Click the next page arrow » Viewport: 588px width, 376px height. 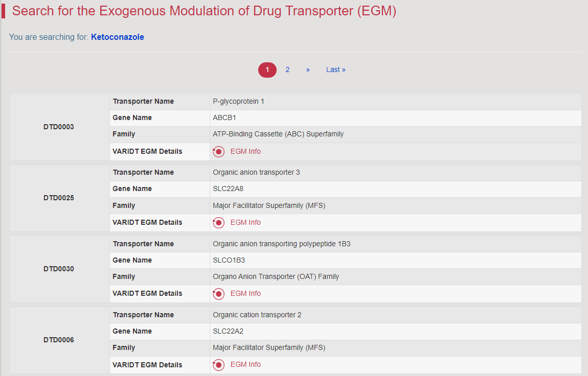point(308,69)
